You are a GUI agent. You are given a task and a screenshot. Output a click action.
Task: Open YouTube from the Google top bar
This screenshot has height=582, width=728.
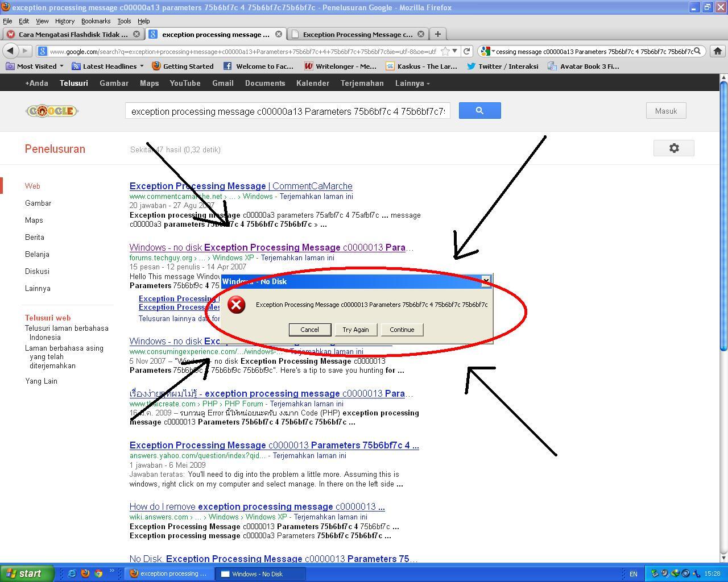(x=185, y=83)
